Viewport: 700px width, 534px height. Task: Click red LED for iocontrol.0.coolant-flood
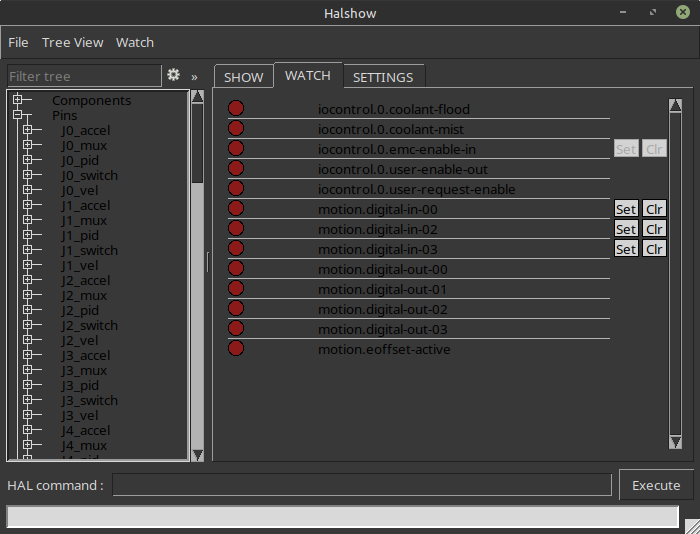[236, 109]
